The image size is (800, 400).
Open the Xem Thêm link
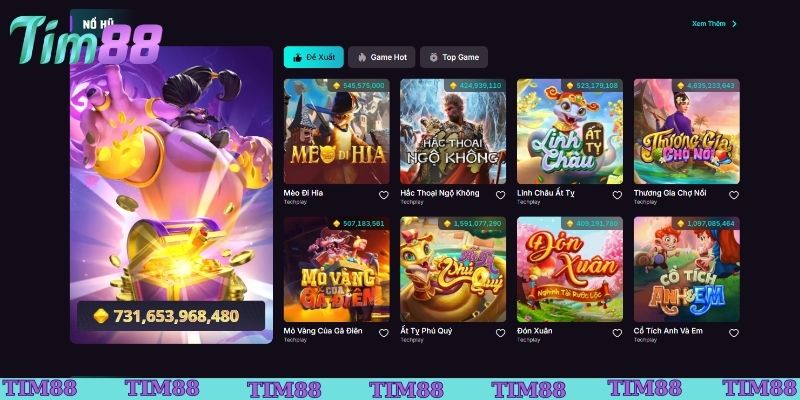pyautogui.click(x=708, y=23)
